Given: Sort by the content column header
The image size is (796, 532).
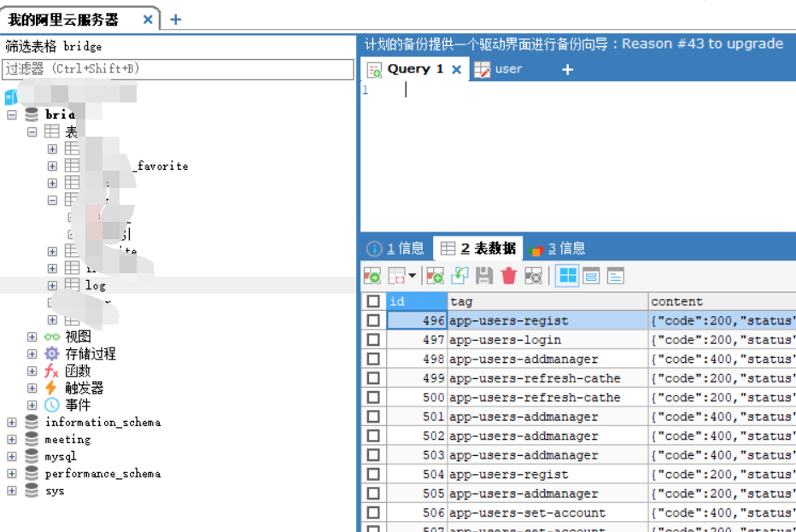Looking at the screenshot, I should [x=723, y=301].
